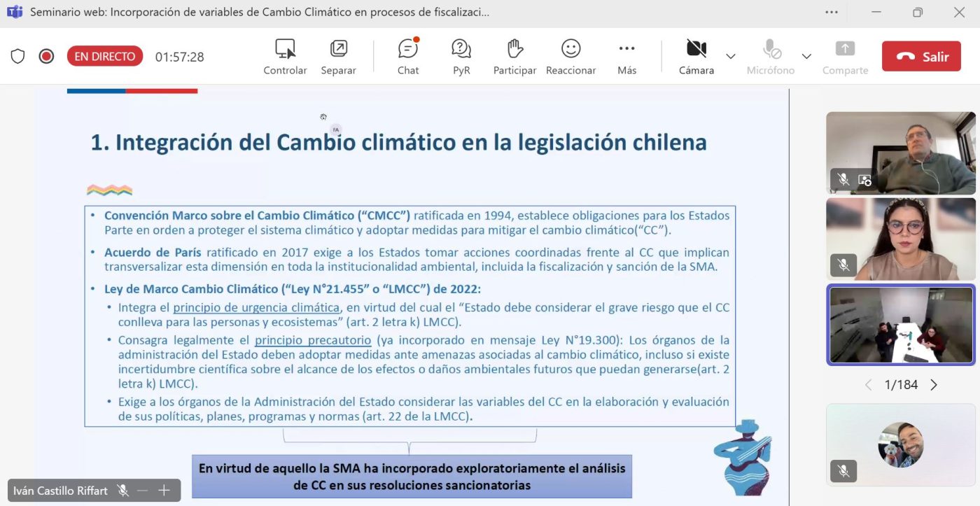Viewport: 980px width, 506px height.
Task: Open the Reaccionar emoji menu
Action: tap(570, 57)
